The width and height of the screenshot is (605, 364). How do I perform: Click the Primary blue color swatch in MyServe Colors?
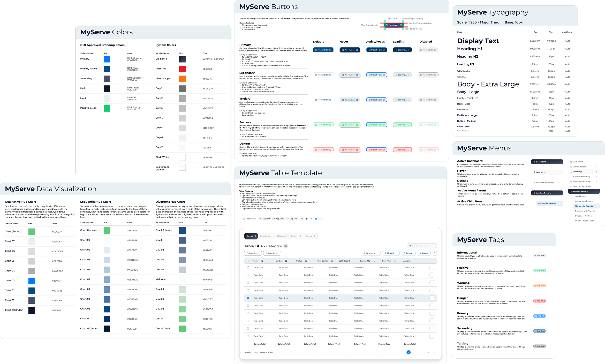[x=107, y=59]
